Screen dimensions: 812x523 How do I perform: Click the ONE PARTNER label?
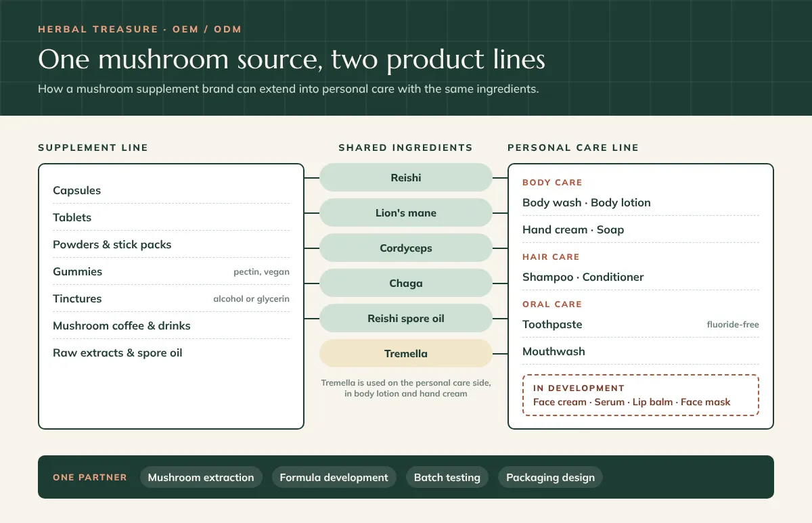click(90, 478)
